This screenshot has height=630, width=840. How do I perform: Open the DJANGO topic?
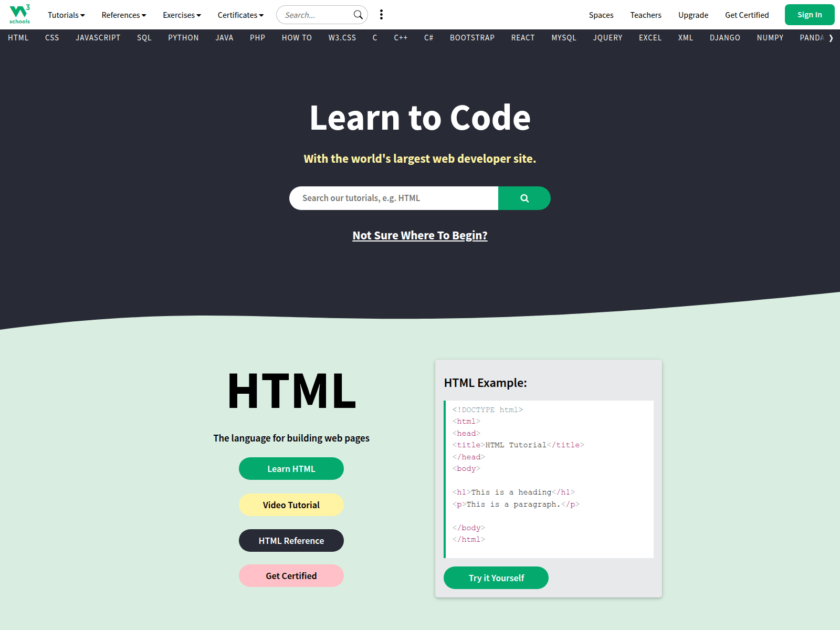click(725, 38)
